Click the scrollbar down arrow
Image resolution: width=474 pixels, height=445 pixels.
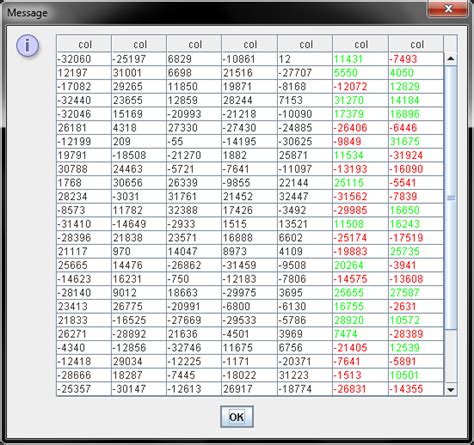[451, 389]
